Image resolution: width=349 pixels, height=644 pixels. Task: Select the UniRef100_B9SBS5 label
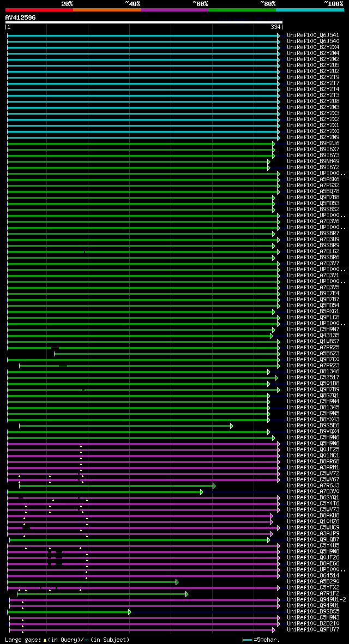pyautogui.click(x=313, y=612)
